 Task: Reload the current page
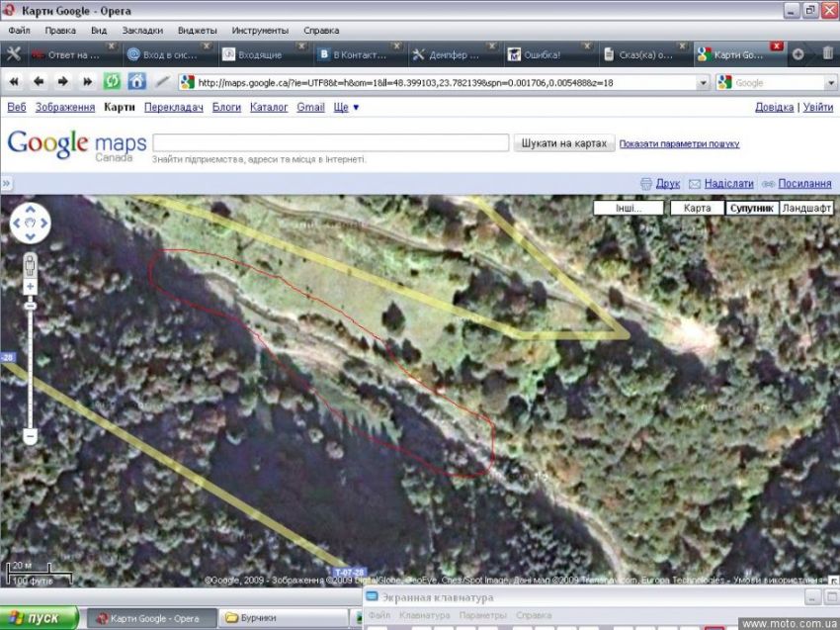[112, 82]
